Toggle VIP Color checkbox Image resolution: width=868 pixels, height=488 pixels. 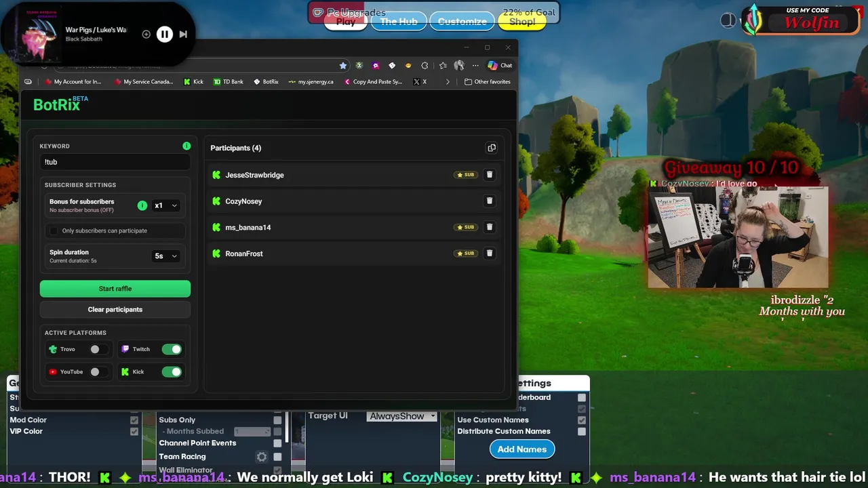[134, 432]
